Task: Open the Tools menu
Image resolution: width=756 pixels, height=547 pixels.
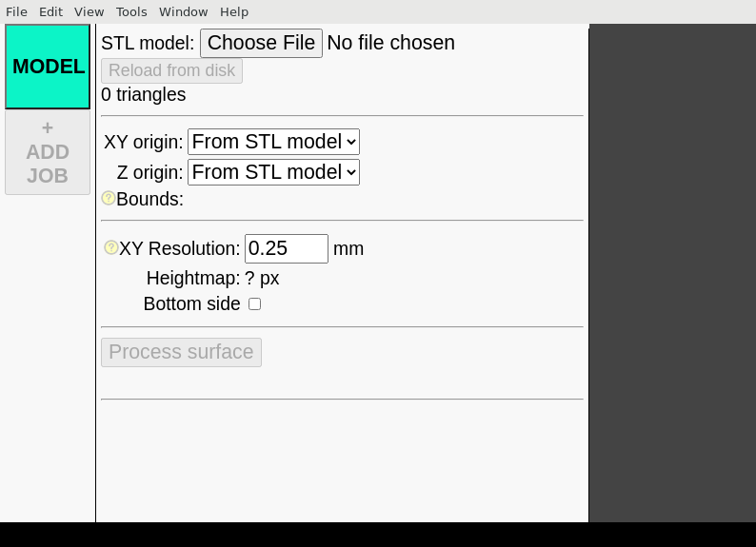Action: pos(131,11)
